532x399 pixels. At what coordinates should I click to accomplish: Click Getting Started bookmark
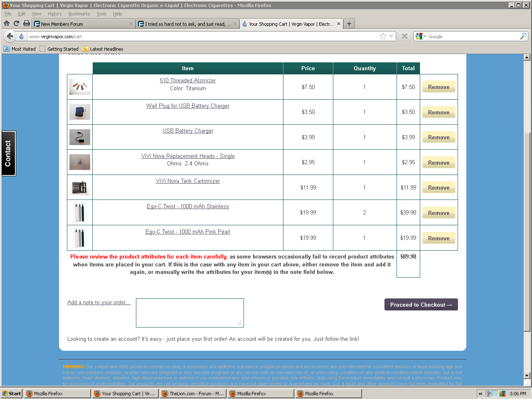pyautogui.click(x=59, y=49)
